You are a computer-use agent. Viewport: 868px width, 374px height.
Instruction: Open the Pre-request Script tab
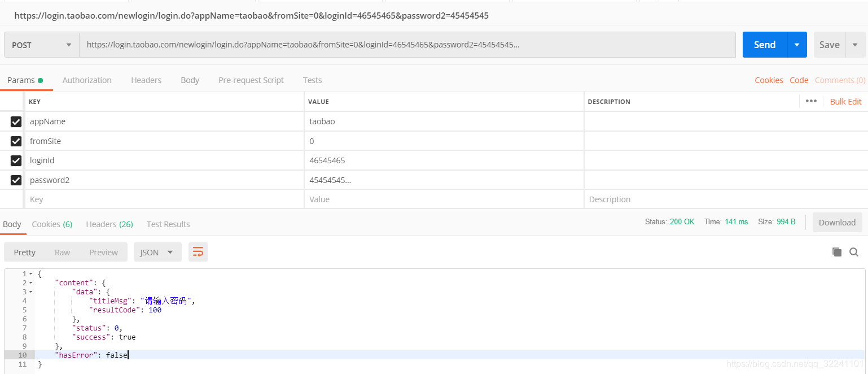tap(251, 80)
